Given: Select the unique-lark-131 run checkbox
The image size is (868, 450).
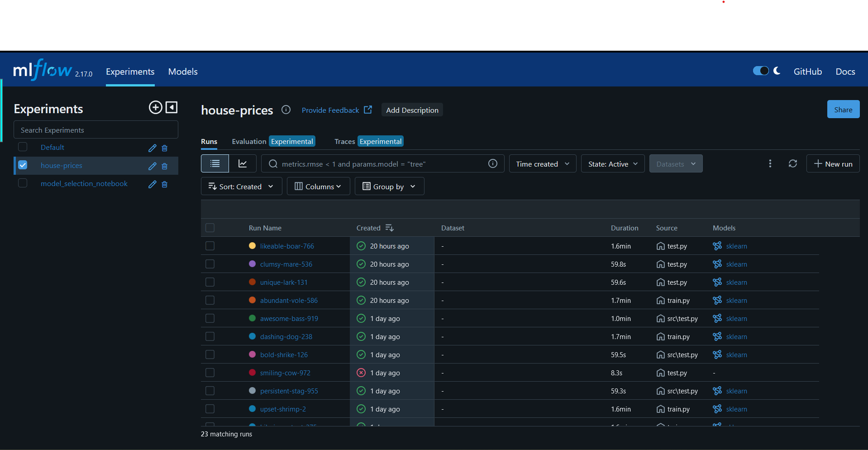Looking at the screenshot, I should [210, 282].
